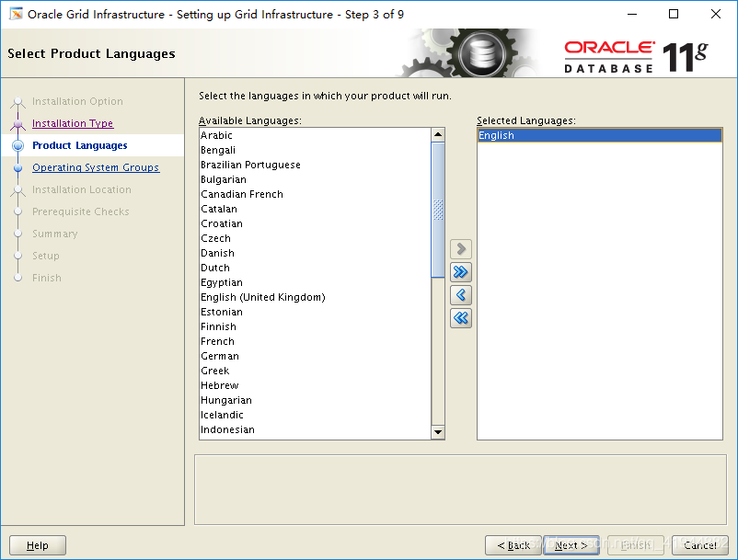Pick Indonesian from the language list
Image resolution: width=738 pixels, height=560 pixels.
tap(315, 429)
